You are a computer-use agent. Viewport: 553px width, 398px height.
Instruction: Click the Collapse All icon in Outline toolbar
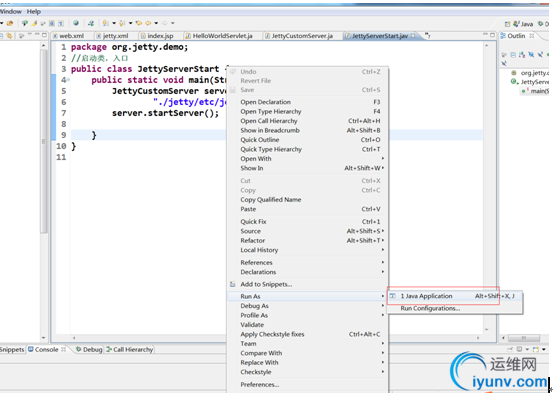pyautogui.click(x=513, y=55)
